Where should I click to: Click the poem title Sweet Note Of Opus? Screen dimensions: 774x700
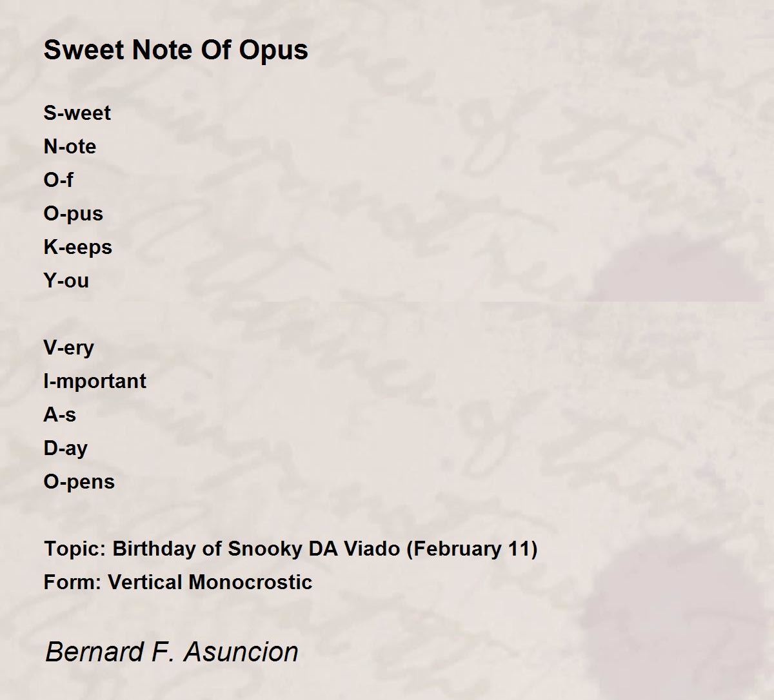(175, 50)
